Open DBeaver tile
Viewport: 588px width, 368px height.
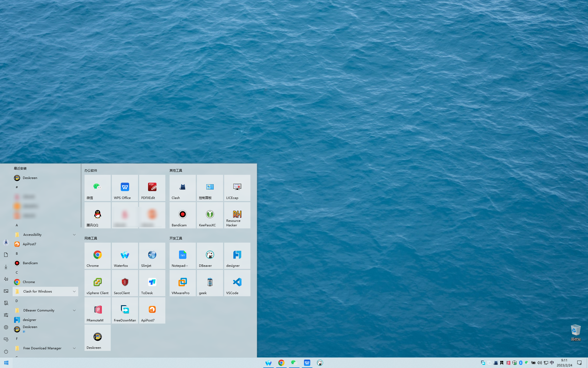[x=210, y=256]
